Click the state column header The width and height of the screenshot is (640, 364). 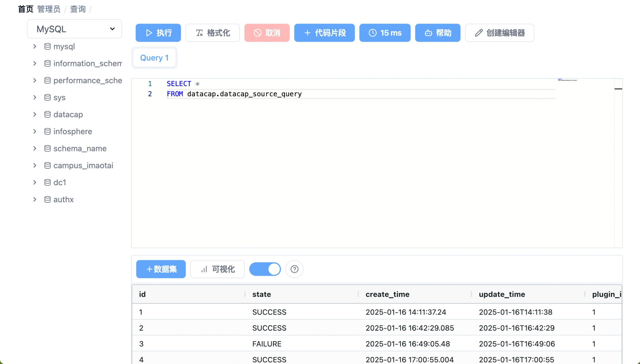point(261,294)
